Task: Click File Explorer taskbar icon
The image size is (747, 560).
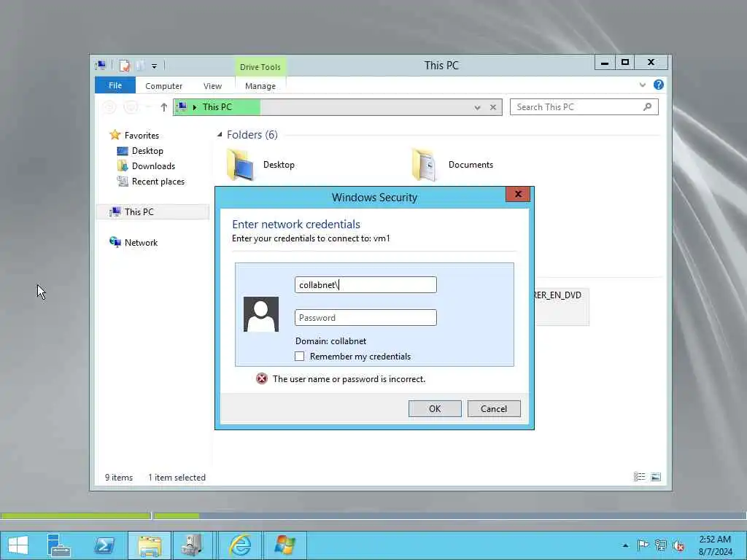Action: 150,545
